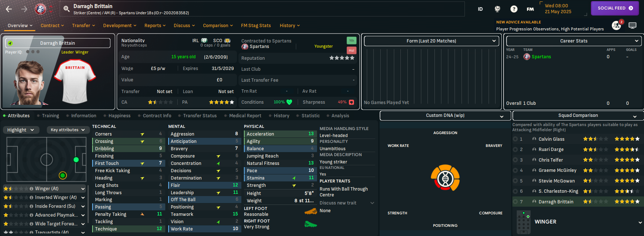Viewport: 644px width, 236px height.
Task: Expand the Form (Last 20 Matches) dropdown
Action: (x=432, y=41)
